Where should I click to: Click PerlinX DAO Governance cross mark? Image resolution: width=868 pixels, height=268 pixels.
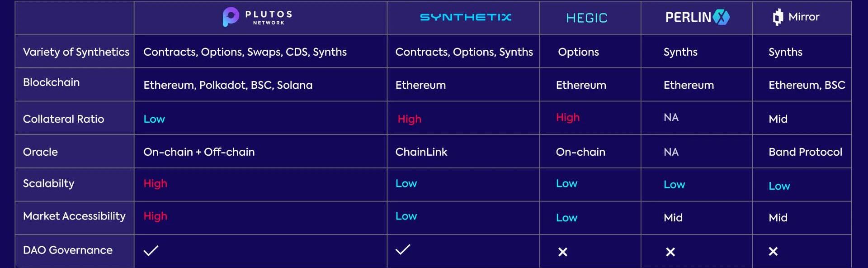coord(670,252)
